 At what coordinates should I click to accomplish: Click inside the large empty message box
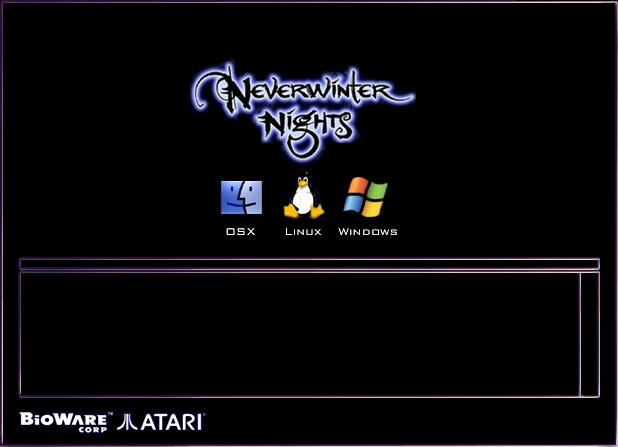[x=300, y=334]
